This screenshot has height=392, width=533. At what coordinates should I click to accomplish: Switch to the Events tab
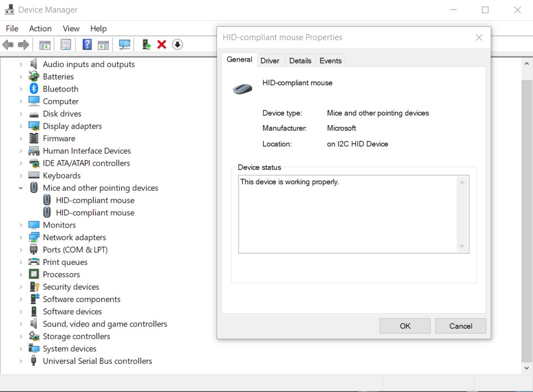click(330, 60)
